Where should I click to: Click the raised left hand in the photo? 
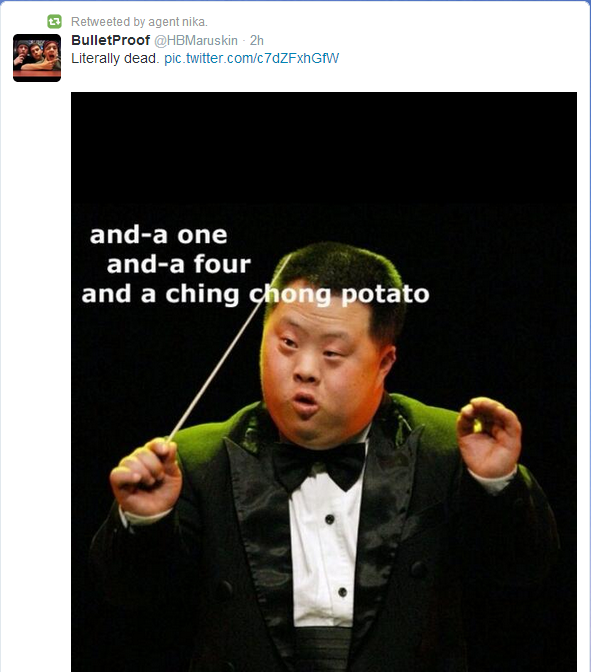(x=489, y=437)
